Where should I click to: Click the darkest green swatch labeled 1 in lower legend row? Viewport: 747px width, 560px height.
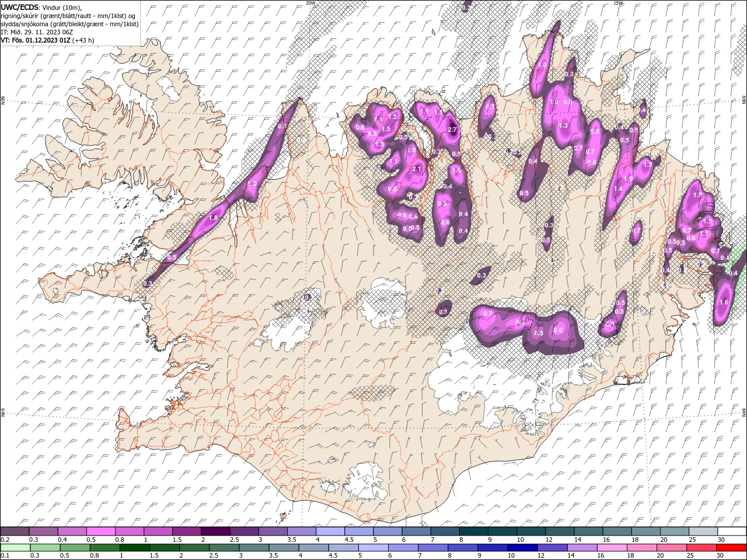point(135,548)
